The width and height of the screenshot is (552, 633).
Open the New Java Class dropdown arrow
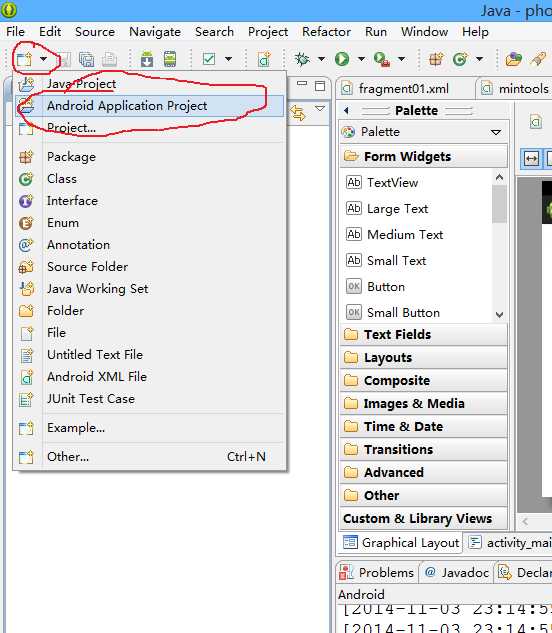click(479, 59)
